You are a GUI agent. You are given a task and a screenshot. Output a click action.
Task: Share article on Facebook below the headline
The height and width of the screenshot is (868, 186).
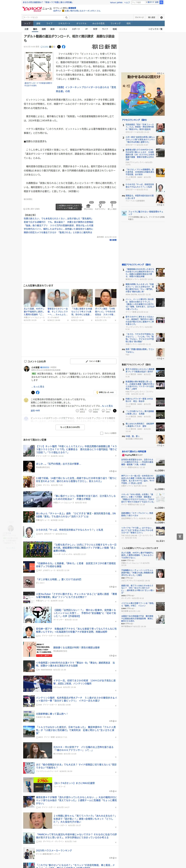coord(63,47)
